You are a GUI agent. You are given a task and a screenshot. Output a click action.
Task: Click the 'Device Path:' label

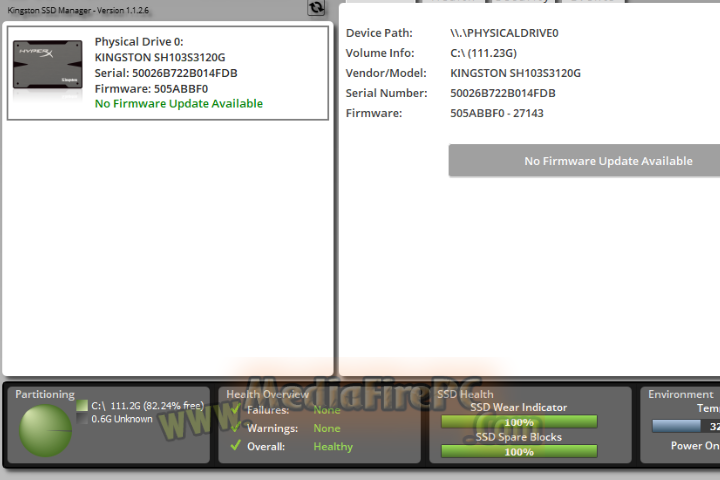point(379,33)
